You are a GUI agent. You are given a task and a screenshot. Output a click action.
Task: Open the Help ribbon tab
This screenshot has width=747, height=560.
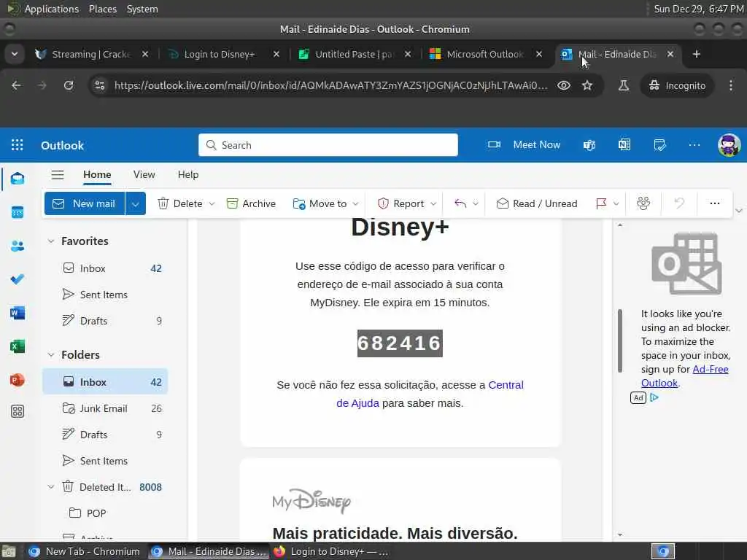click(187, 175)
